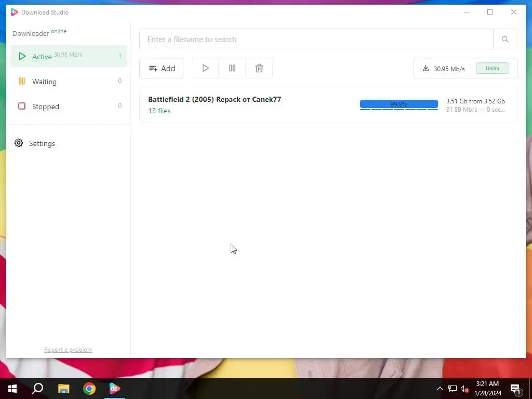Screen dimensions: 532x399
Task: Click the download speed arrow icon
Action: [x=425, y=69]
